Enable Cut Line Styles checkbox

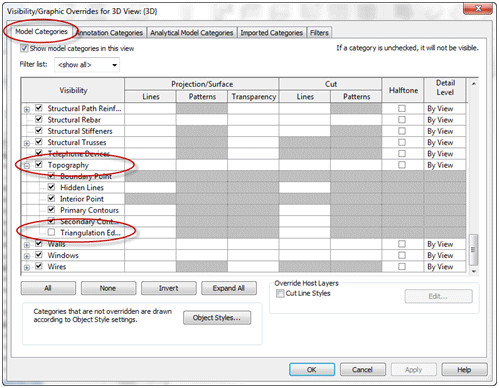(280, 293)
